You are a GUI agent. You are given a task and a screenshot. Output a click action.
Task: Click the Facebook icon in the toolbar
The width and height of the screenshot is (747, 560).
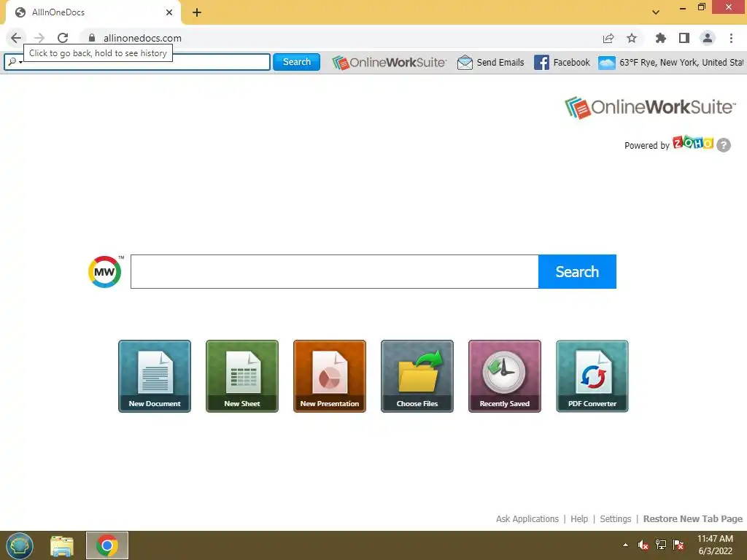point(541,63)
